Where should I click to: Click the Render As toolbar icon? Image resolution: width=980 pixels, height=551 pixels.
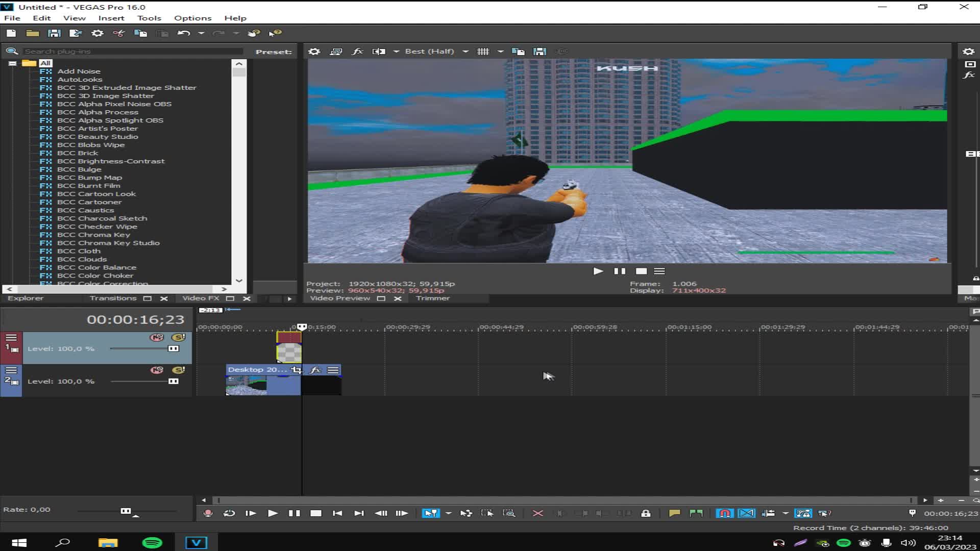coord(76,33)
